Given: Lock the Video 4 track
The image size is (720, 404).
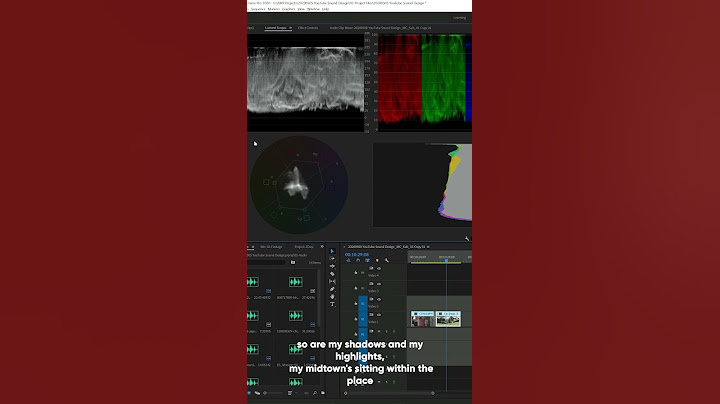Looking at the screenshot, I should point(356,273).
